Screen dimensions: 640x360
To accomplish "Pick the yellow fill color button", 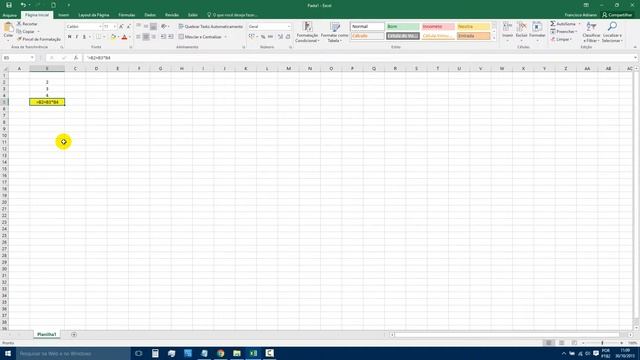I will 113,37.
